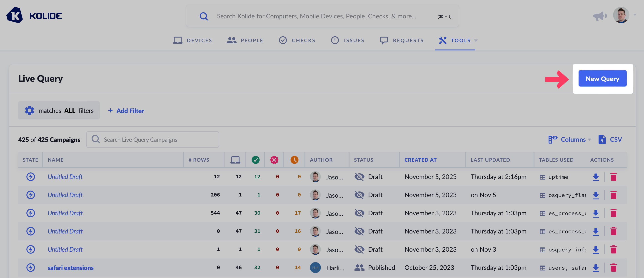
Task: Sort by the failed devices column icon
Action: (274, 160)
